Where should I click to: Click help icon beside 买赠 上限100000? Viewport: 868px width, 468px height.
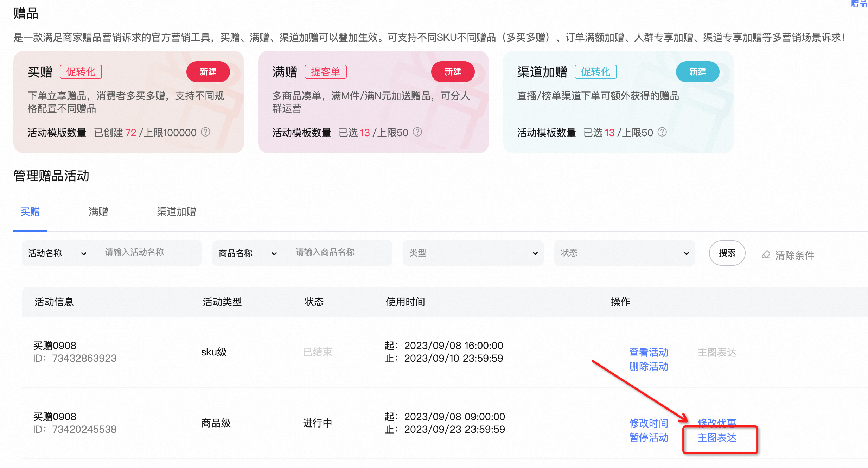coord(206,132)
